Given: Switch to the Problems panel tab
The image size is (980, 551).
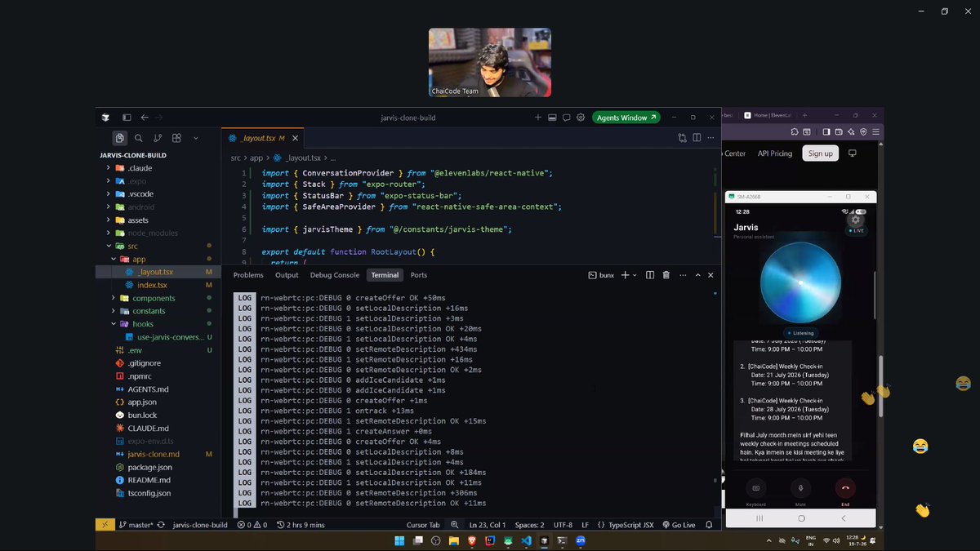Looking at the screenshot, I should click(248, 275).
